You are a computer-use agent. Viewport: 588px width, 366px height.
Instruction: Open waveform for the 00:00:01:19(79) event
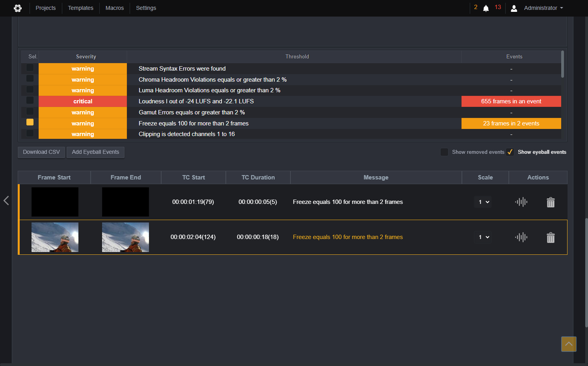(521, 202)
